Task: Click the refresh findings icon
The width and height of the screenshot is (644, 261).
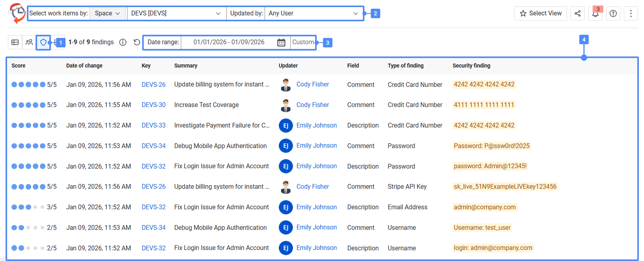Action: (137, 42)
